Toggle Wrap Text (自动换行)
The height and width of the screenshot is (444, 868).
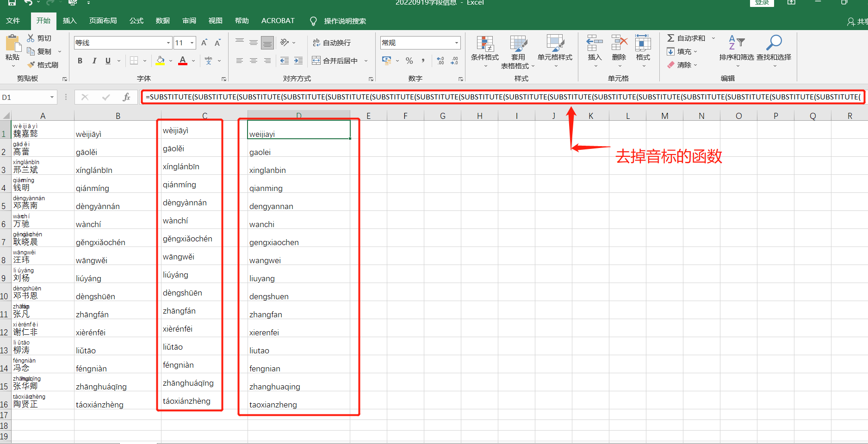point(332,43)
